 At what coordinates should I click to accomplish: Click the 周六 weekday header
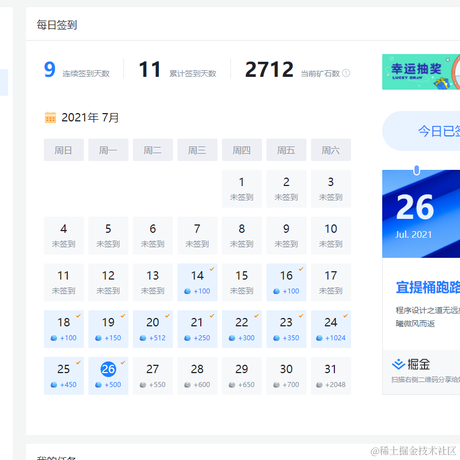coord(331,150)
